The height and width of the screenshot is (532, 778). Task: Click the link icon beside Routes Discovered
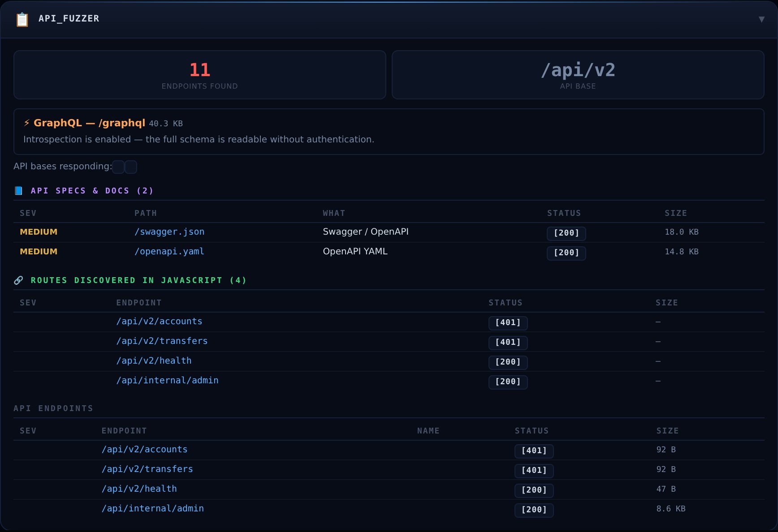click(x=18, y=280)
